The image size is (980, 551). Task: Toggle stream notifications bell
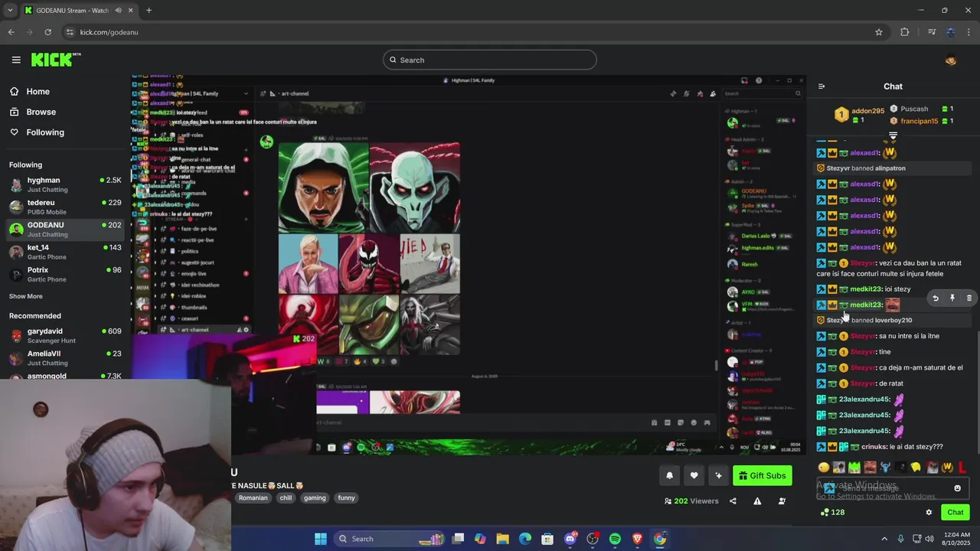click(x=669, y=476)
